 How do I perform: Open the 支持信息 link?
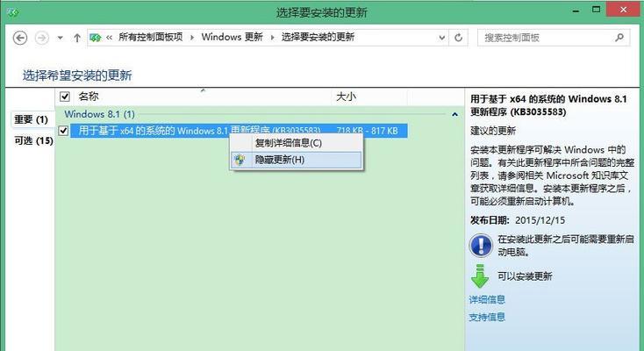click(487, 317)
